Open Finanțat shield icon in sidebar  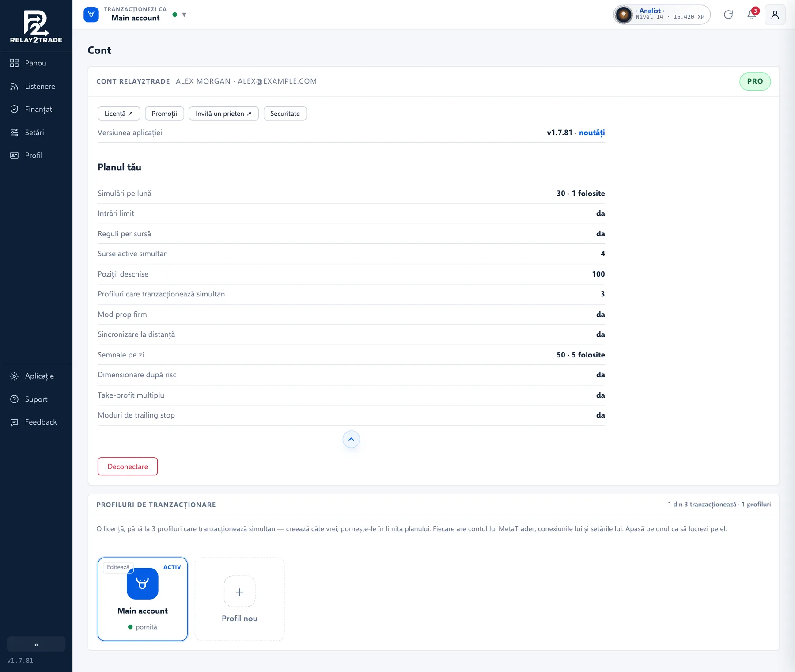tap(15, 109)
